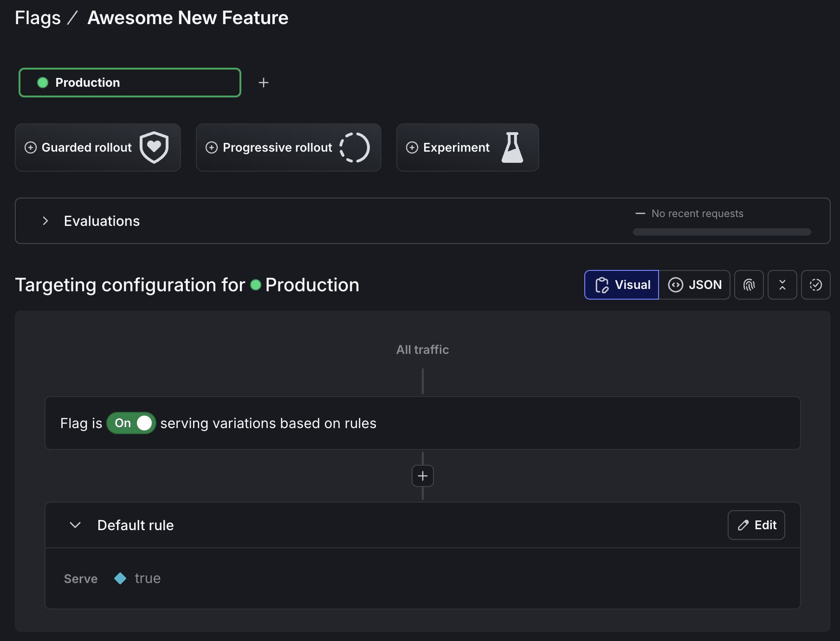This screenshot has width=840, height=641.
Task: Expand the Evaluations section
Action: (x=45, y=221)
